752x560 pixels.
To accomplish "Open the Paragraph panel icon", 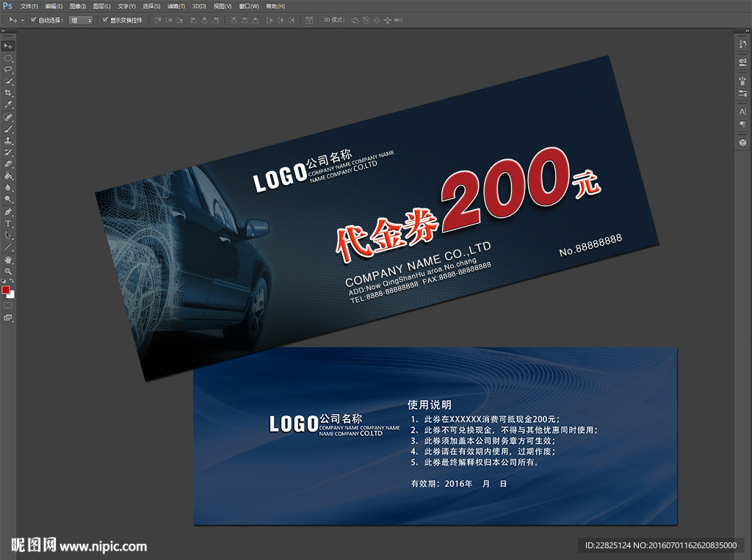I will (x=742, y=124).
